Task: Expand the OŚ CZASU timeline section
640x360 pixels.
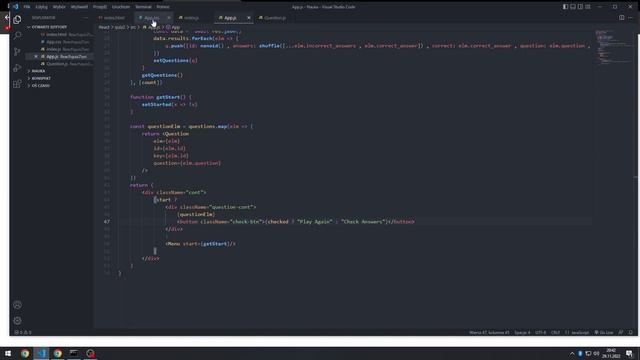Action: coord(40,86)
